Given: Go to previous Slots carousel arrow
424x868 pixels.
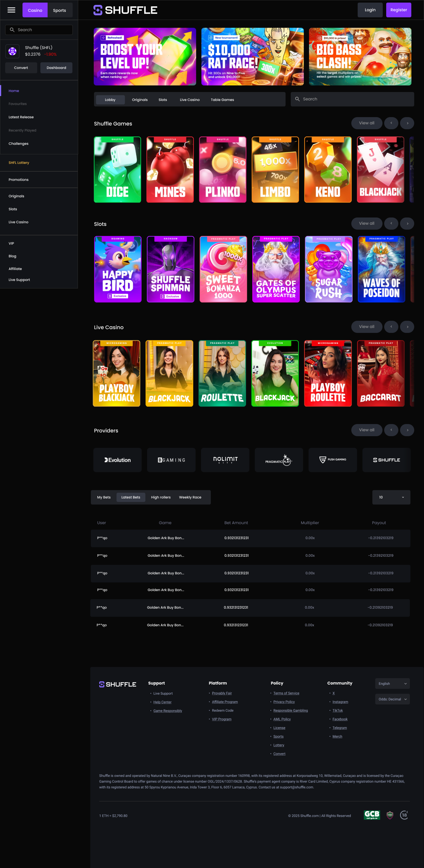Looking at the screenshot, I should coord(391,223).
